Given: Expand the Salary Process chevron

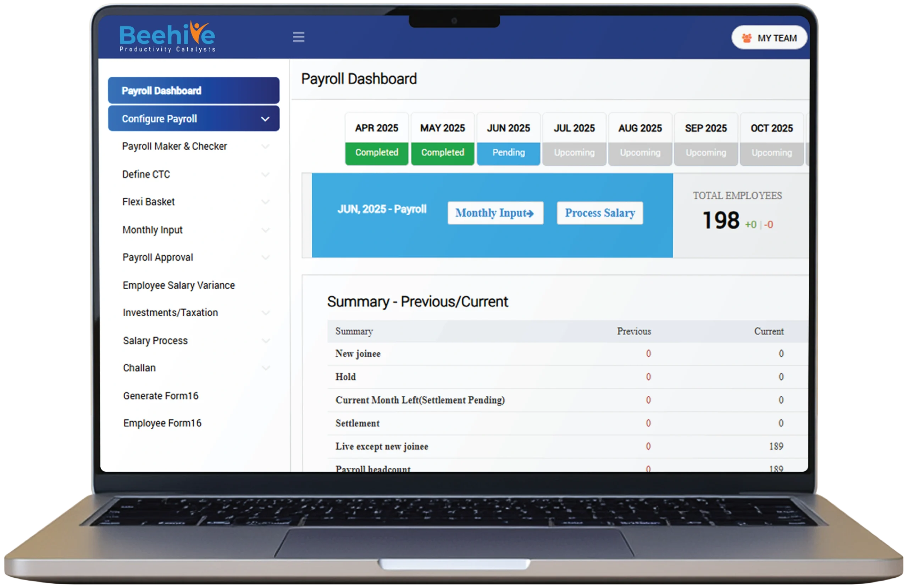Looking at the screenshot, I should coord(266,341).
